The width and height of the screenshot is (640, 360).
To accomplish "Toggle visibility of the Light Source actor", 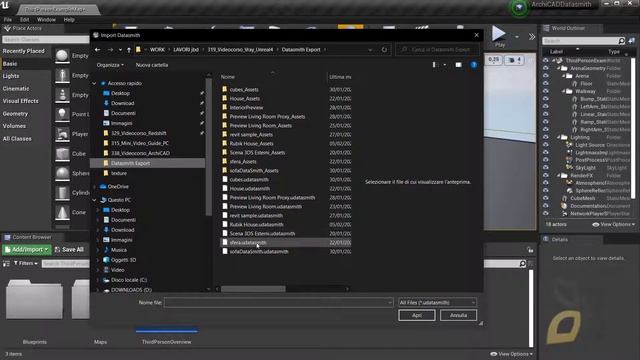I will point(546,145).
